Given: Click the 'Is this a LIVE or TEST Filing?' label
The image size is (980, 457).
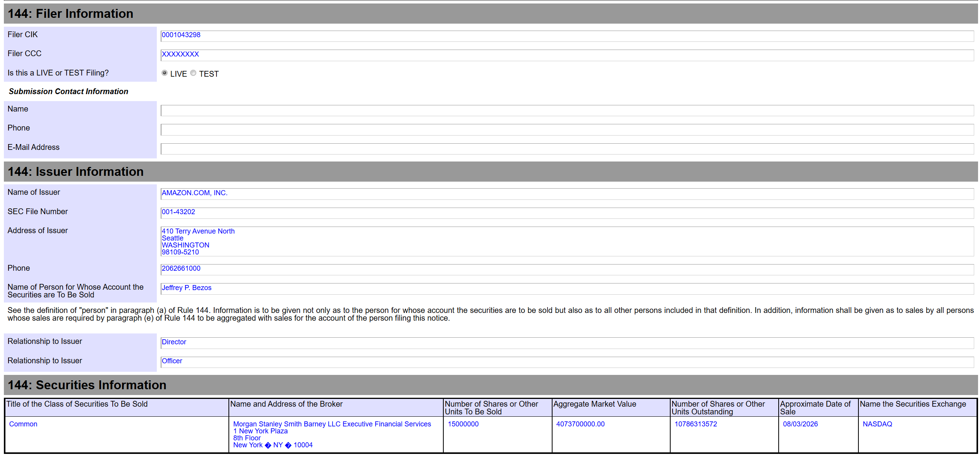Looking at the screenshot, I should coord(58,73).
